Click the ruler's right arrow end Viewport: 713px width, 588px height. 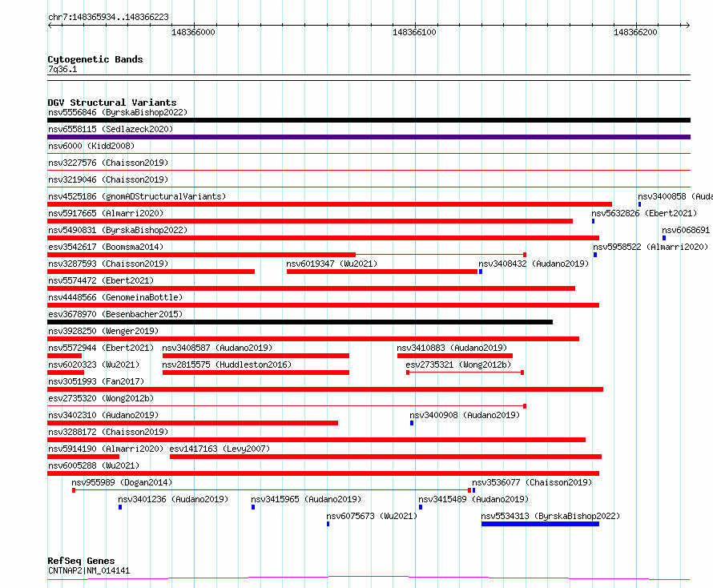click(x=688, y=25)
